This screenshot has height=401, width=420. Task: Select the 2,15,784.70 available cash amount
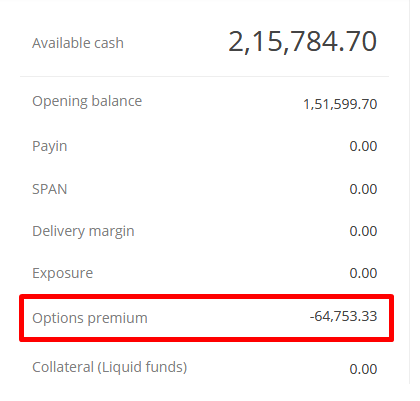(x=303, y=42)
